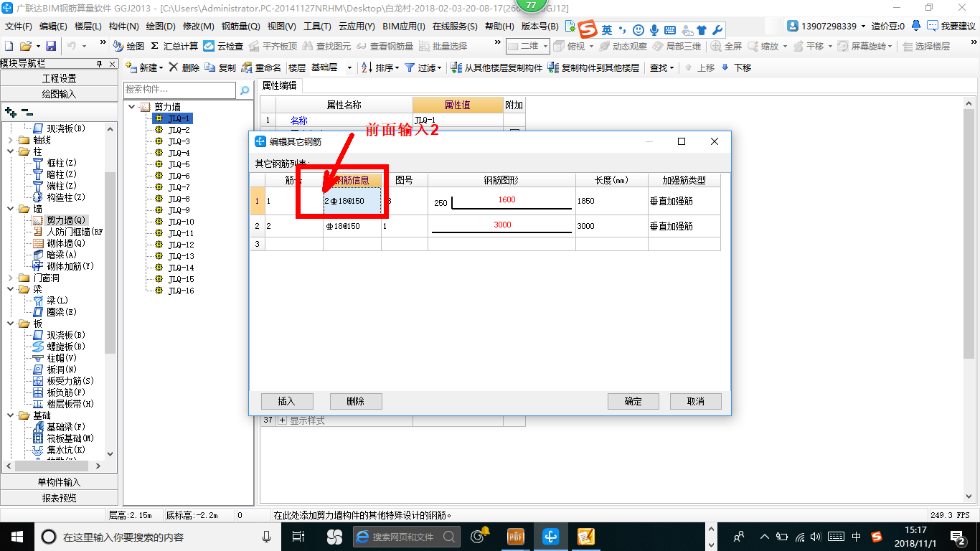Open the 楼层(L) menu
Screen dimensions: 980x551
pos(88,27)
